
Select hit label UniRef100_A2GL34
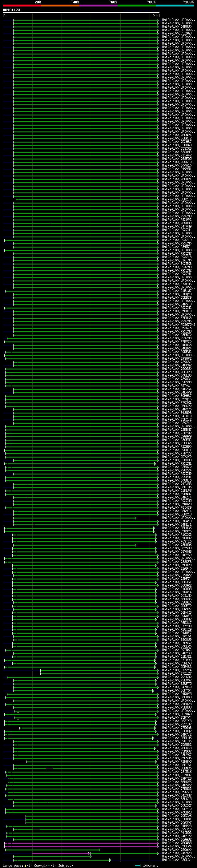point(177,860)
